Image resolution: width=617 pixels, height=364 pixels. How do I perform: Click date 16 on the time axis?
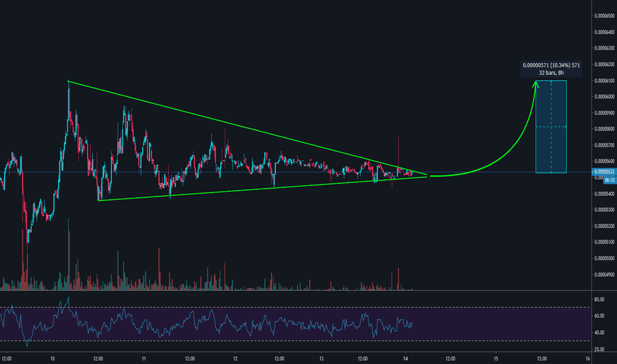[587, 359]
